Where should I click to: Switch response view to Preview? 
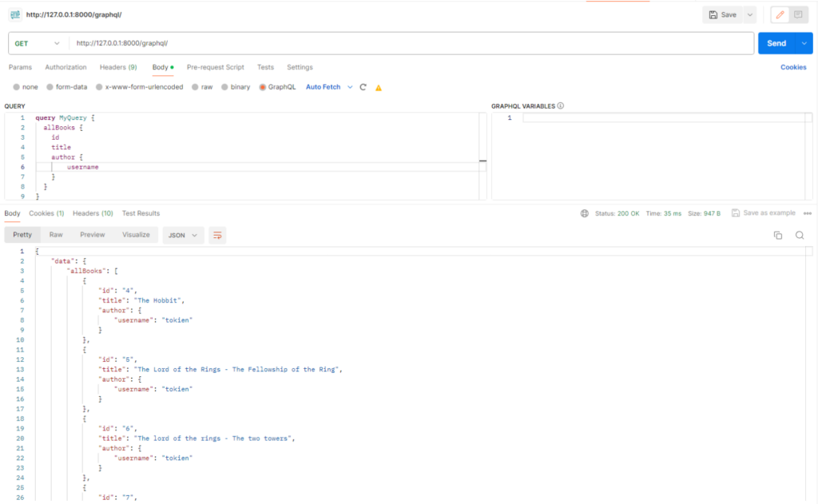(93, 235)
